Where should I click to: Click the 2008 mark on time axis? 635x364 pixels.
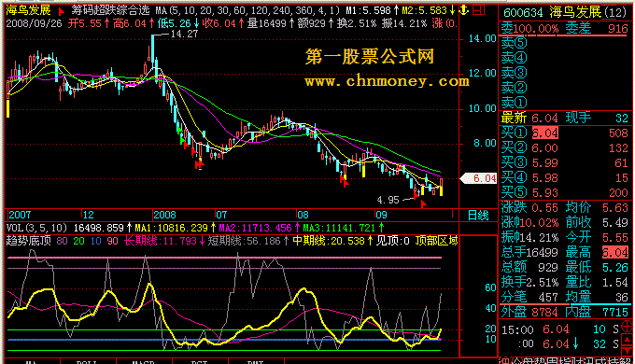(x=165, y=215)
